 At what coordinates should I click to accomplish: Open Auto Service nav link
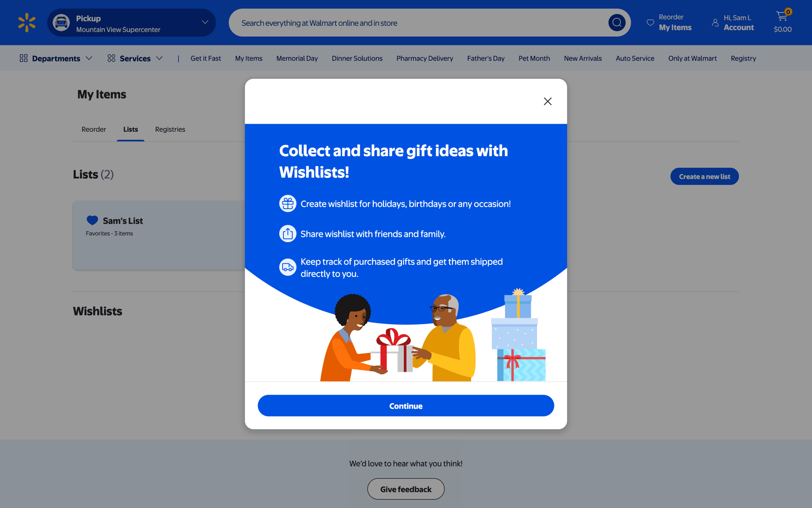(x=635, y=58)
